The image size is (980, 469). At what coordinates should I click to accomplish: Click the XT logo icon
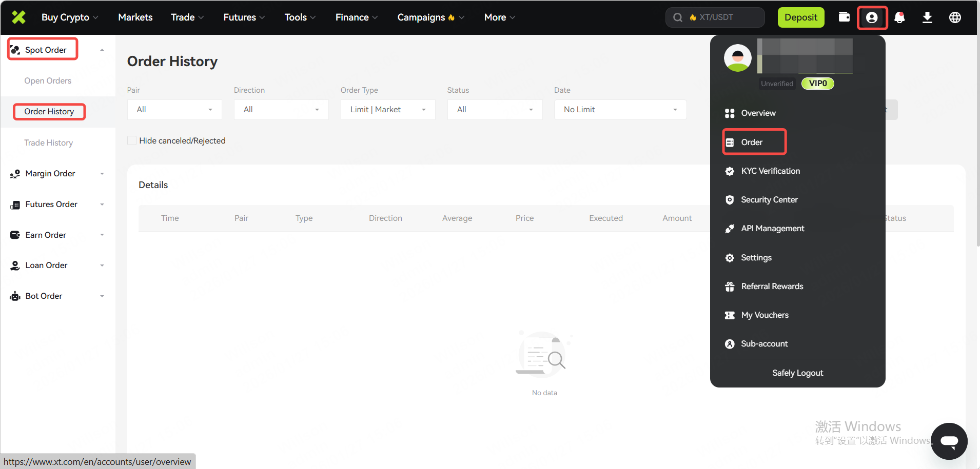[19, 17]
